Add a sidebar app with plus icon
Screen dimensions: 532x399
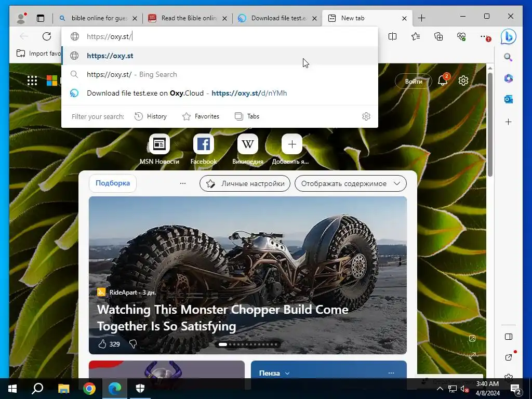point(508,122)
